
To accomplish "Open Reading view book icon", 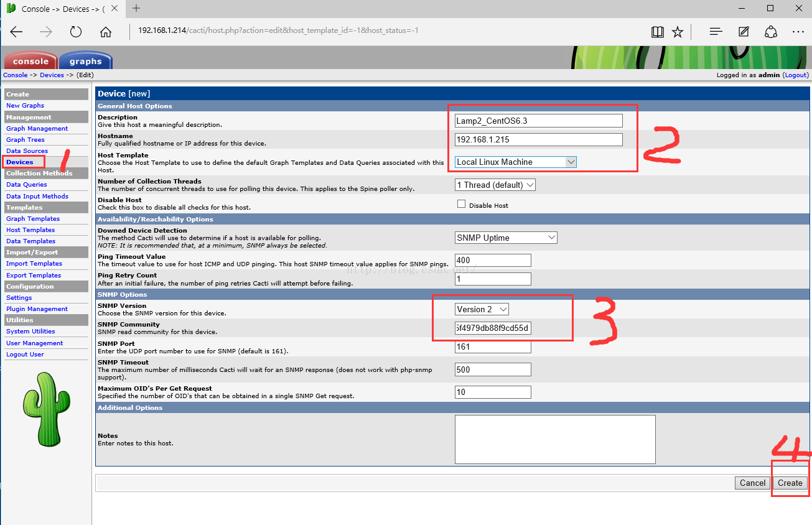I will pos(658,32).
